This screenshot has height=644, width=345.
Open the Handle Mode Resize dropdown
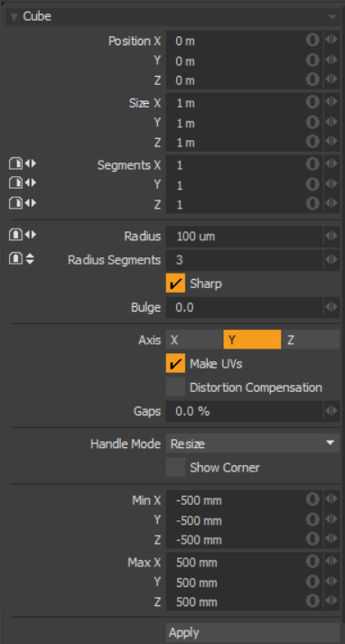tap(253, 443)
